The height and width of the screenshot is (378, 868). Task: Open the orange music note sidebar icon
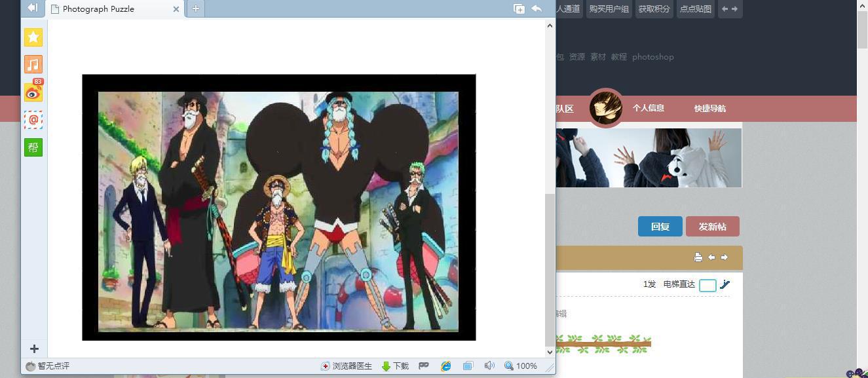pyautogui.click(x=33, y=64)
